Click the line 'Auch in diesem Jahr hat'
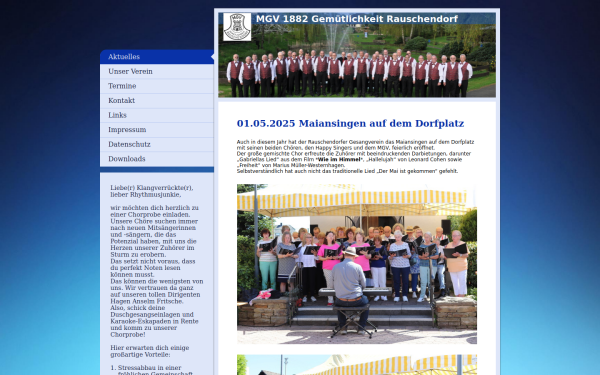Screen dimensions: 600x375 pos(355,142)
